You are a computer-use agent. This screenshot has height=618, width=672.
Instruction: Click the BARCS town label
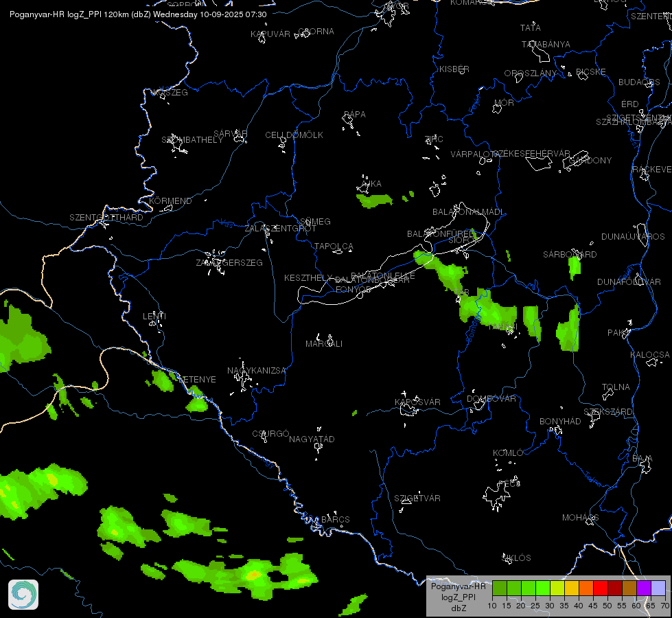coord(335,520)
